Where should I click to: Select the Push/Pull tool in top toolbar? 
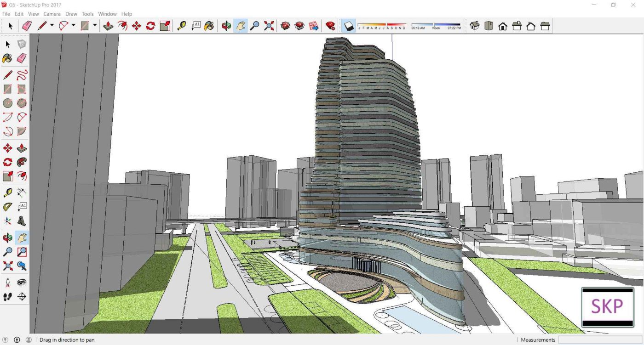coord(108,26)
